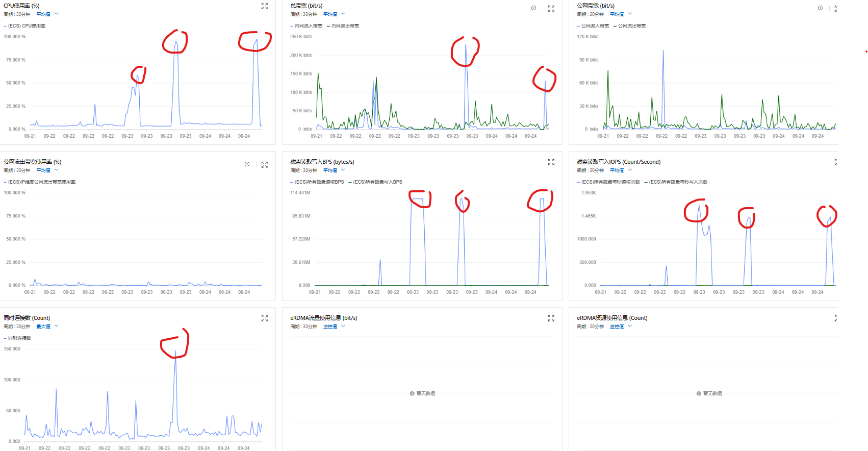Expand the CPU使用率 chart to fullscreen
Image resolution: width=868 pixels, height=451 pixels.
[264, 6]
